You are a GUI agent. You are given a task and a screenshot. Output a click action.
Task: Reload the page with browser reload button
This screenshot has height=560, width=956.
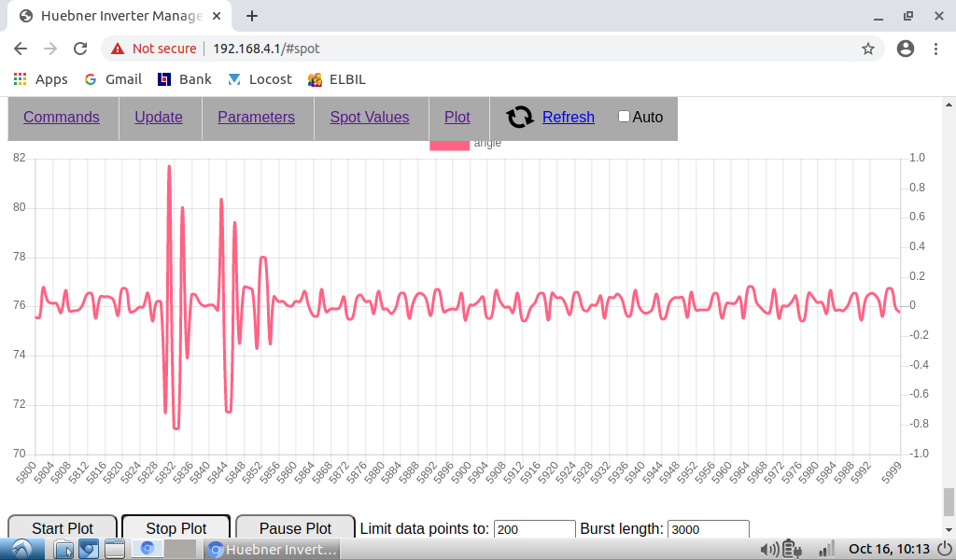click(x=80, y=49)
